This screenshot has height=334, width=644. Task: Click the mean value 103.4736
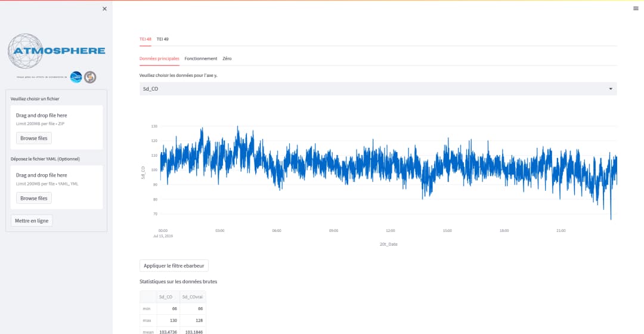click(168, 332)
